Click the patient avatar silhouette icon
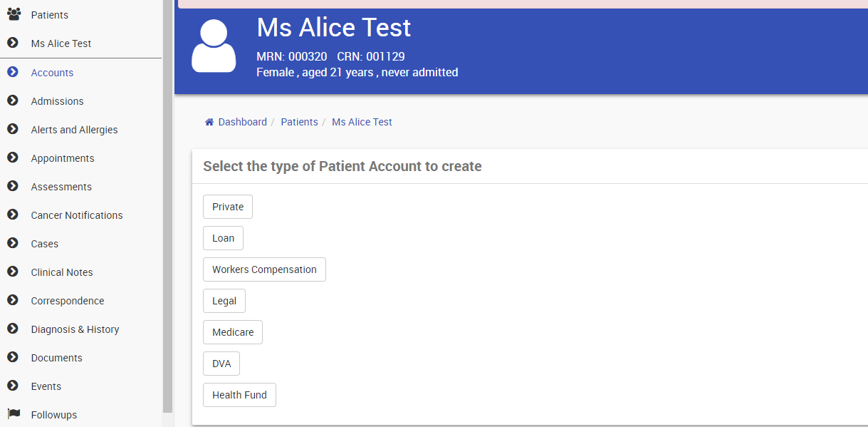Image resolution: width=868 pixels, height=427 pixels. point(214,46)
